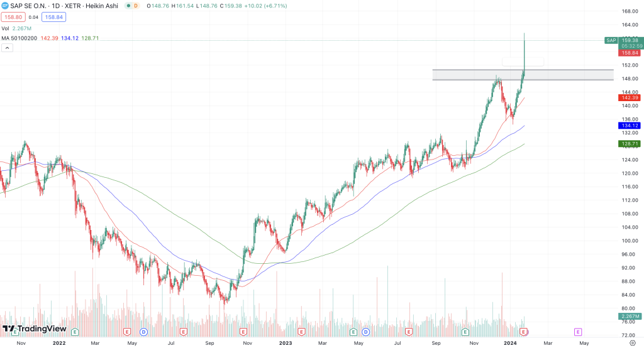Click the blue 134.12 value in MA legend
Image resolution: width=644 pixels, height=348 pixels.
click(x=70, y=38)
